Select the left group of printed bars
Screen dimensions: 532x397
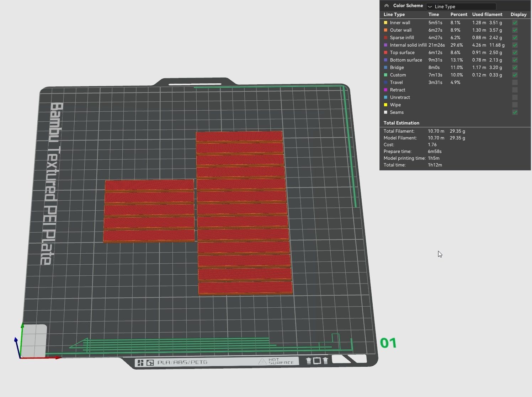(149, 211)
